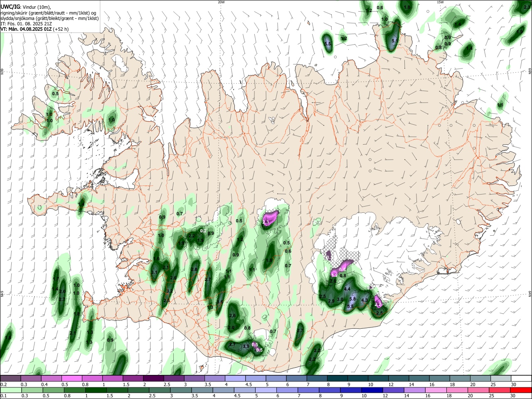
Task: Click the bright pink swatch between 0.5 and 0.8, upper legend
Action: point(72,378)
